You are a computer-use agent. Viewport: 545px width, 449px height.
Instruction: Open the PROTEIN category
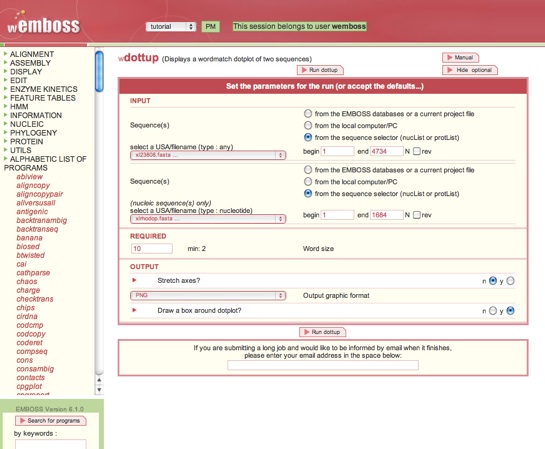[26, 141]
